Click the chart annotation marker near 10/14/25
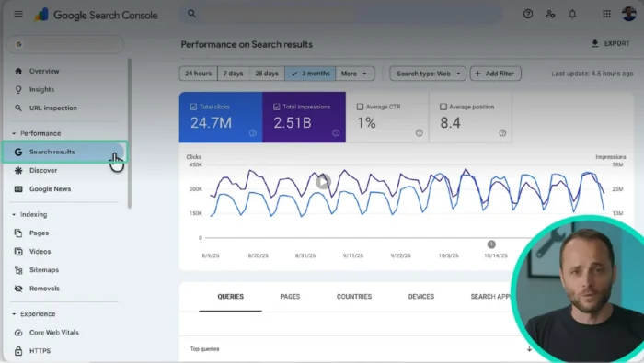 491,244
